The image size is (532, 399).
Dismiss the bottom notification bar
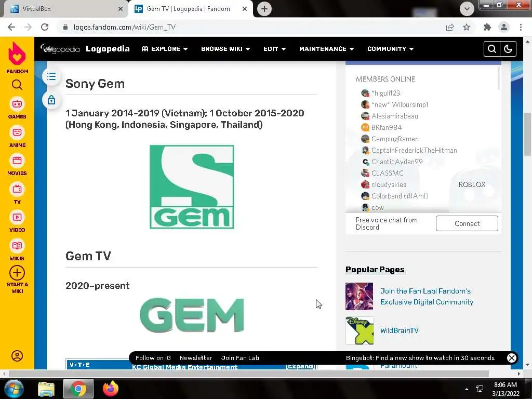[511, 358]
